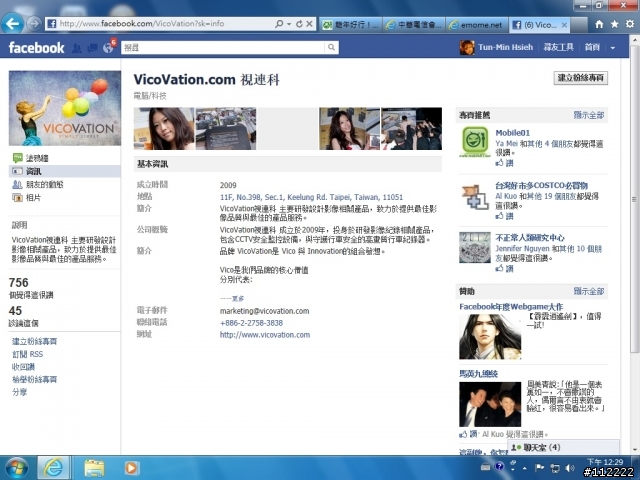Click the 檢舉粉絲專頁 report link
Image resolution: width=640 pixels, height=480 pixels.
pyautogui.click(x=35, y=379)
